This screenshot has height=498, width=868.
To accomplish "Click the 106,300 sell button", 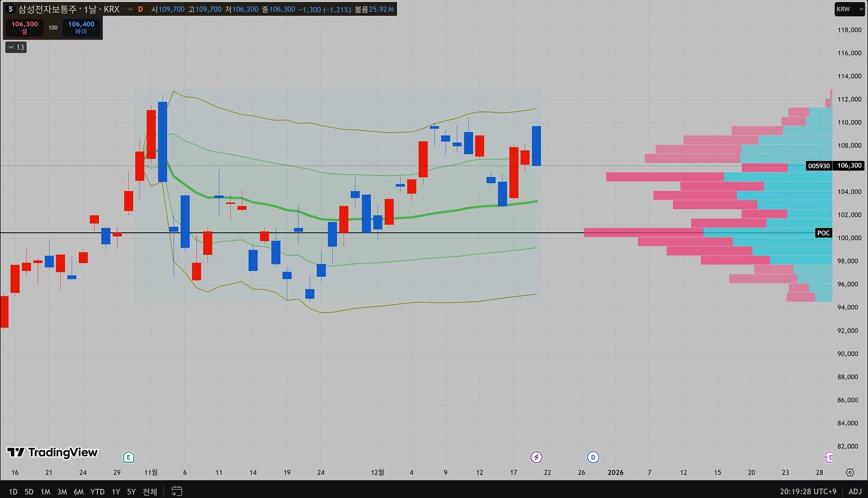I will click(x=24, y=27).
